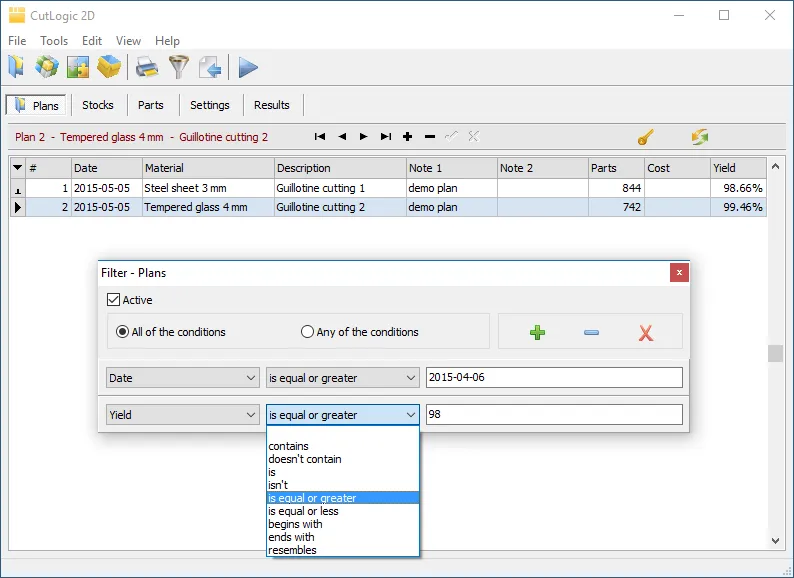Remove condition with blue minus icon
This screenshot has height=578, width=794.
pos(591,332)
